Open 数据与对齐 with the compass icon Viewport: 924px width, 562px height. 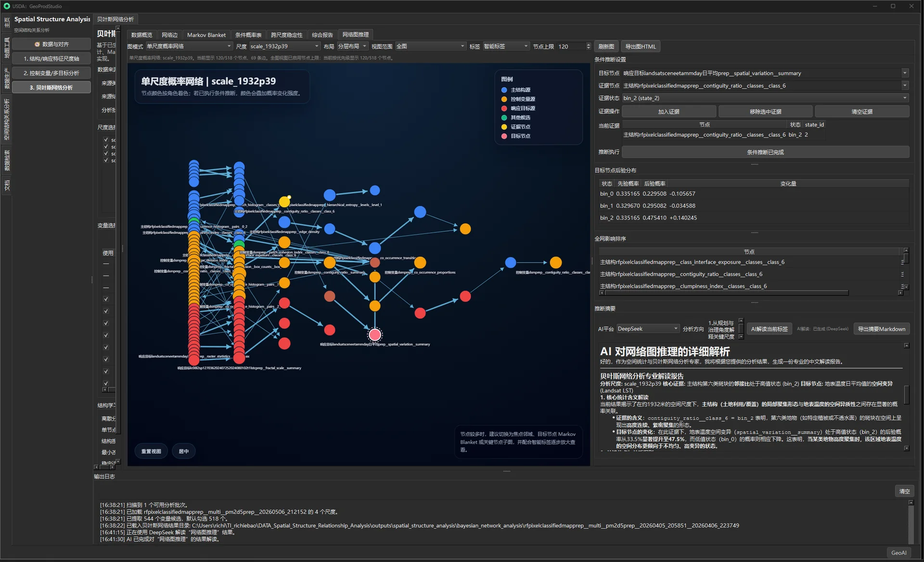[51, 44]
